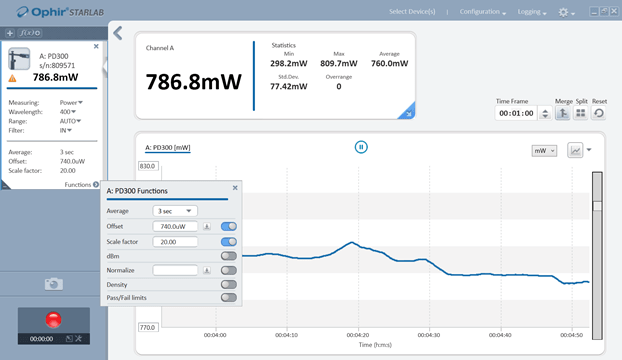622x360 pixels.
Task: Open the Configuration menu
Action: [483, 11]
